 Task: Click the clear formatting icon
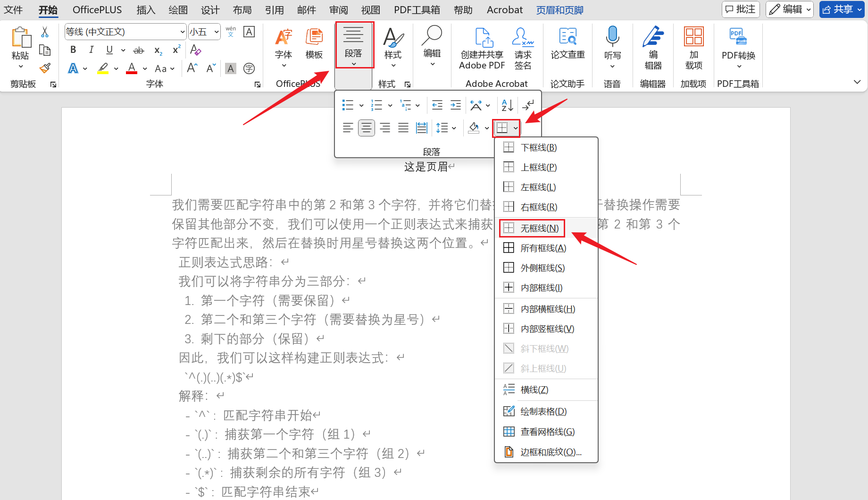[195, 50]
